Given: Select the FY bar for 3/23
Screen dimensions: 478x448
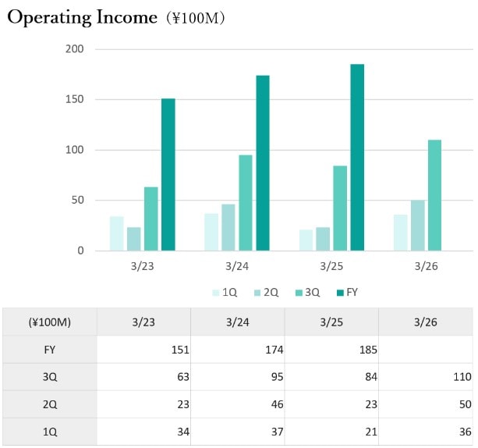Looking at the screenshot, I should (168, 175).
